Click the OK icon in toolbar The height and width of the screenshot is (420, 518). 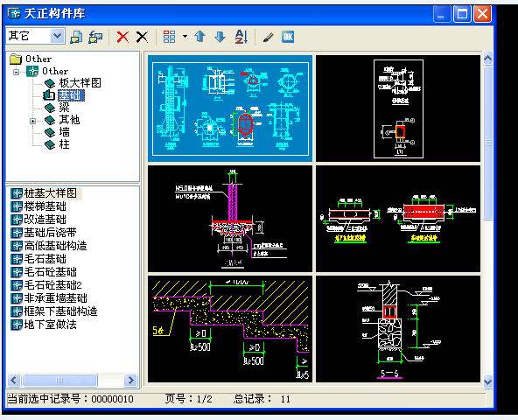pos(287,37)
